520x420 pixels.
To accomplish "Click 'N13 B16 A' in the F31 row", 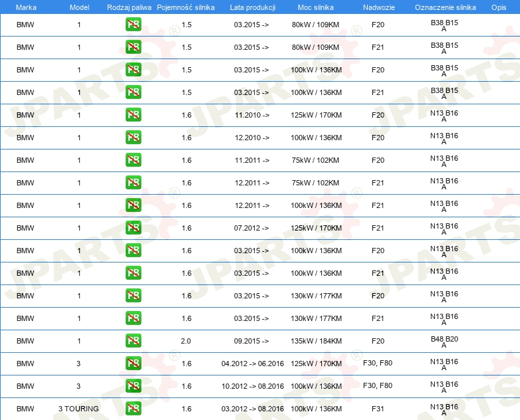I will (x=444, y=409).
